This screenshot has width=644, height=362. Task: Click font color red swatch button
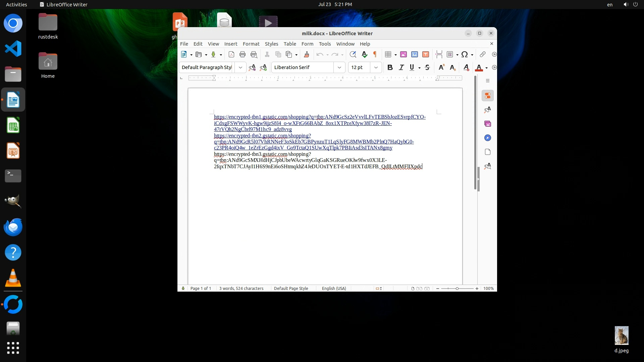coord(479,67)
